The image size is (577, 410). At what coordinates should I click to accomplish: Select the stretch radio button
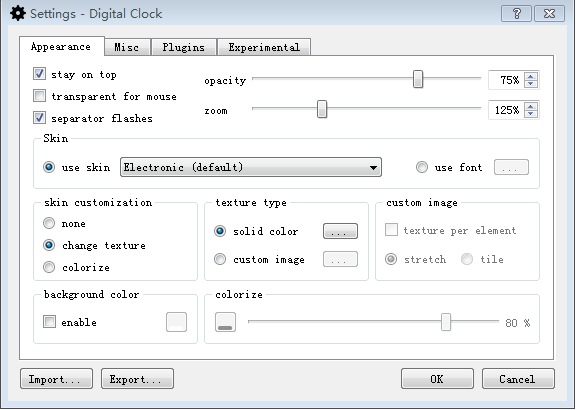tap(391, 259)
